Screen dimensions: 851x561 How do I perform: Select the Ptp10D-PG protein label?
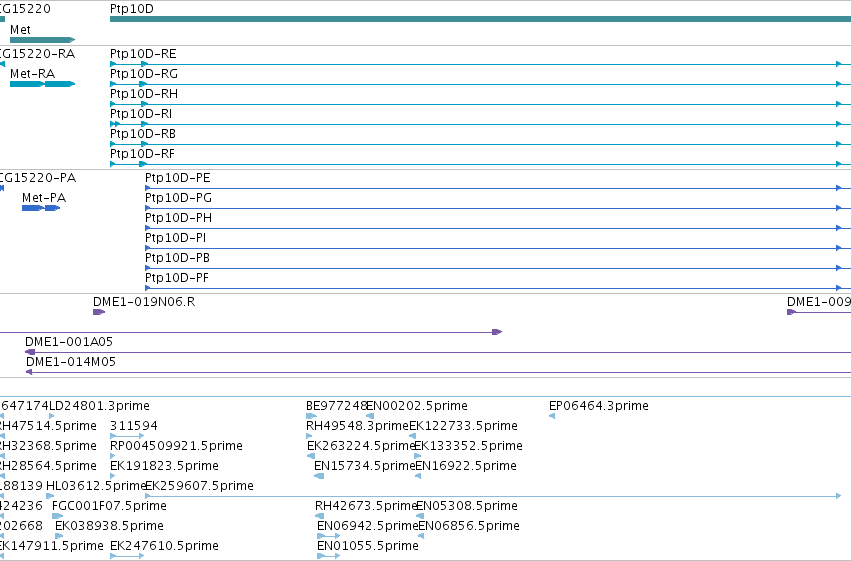[x=178, y=198]
